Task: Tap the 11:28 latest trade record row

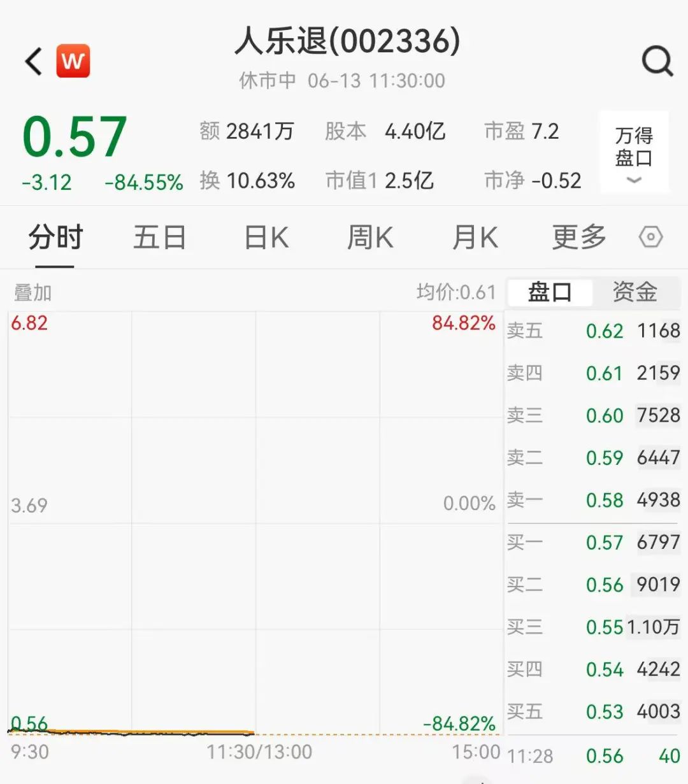Action: click(x=593, y=756)
